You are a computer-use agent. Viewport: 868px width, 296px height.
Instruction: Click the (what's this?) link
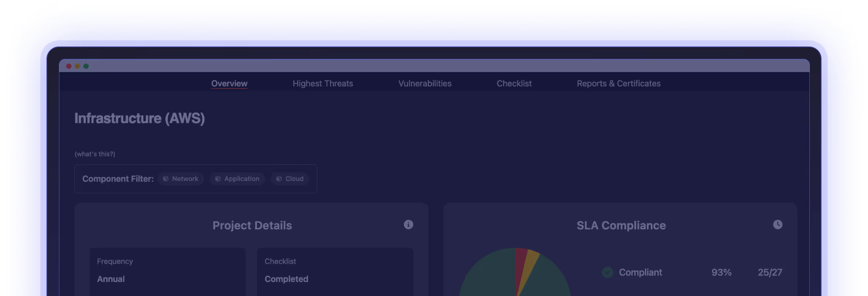95,154
